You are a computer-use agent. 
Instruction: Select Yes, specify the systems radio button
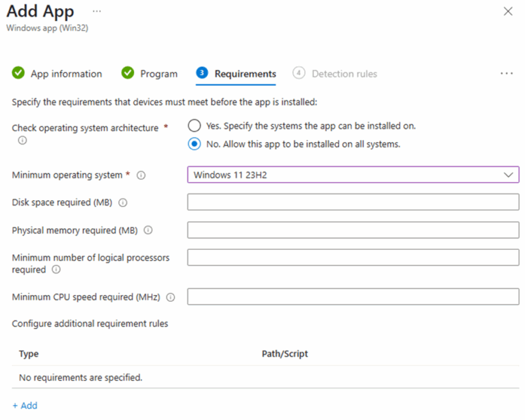[x=194, y=126]
